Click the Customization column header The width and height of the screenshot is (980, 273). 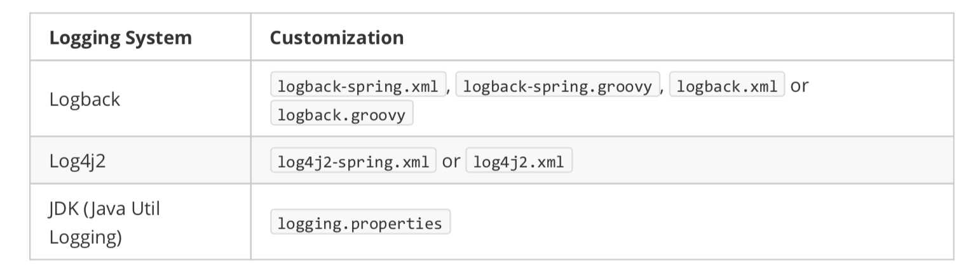coord(337,37)
